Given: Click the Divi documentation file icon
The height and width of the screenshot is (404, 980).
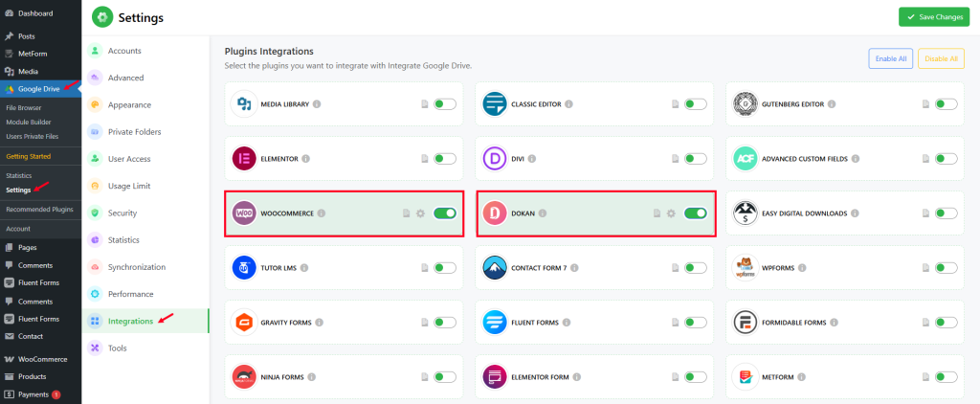Looking at the screenshot, I should coord(675,159).
